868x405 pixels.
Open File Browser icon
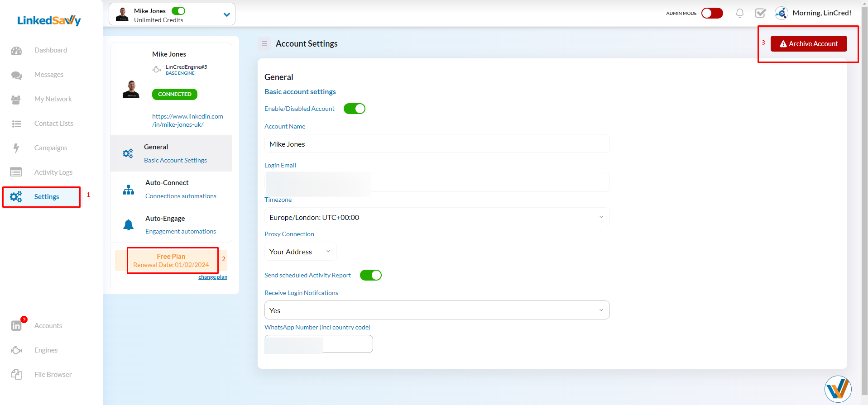pos(17,375)
